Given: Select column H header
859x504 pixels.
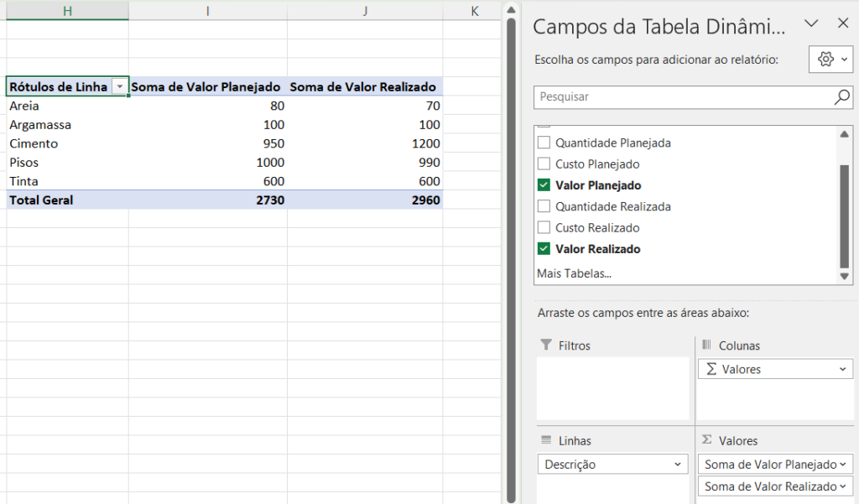Looking at the screenshot, I should pos(67,11).
